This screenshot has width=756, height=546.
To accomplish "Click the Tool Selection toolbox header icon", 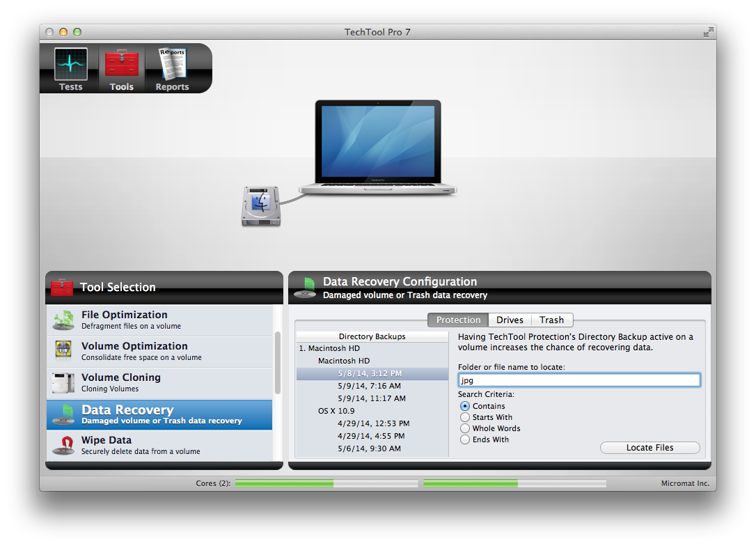I will 61,287.
